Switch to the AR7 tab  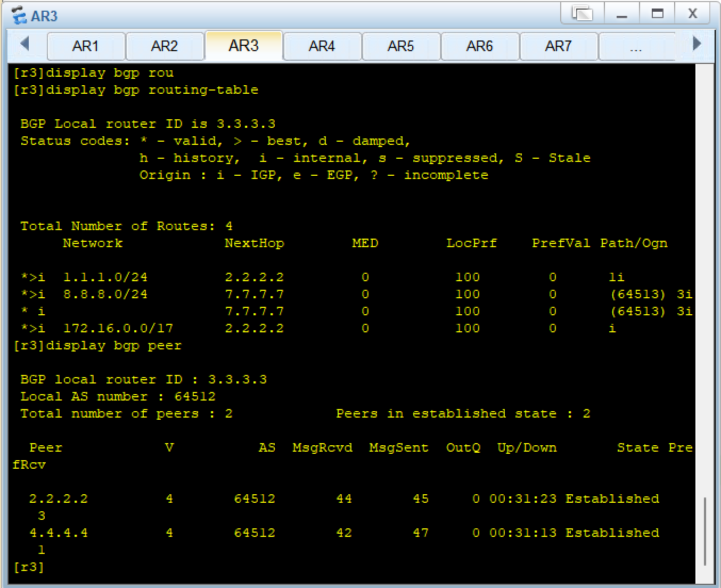click(559, 46)
